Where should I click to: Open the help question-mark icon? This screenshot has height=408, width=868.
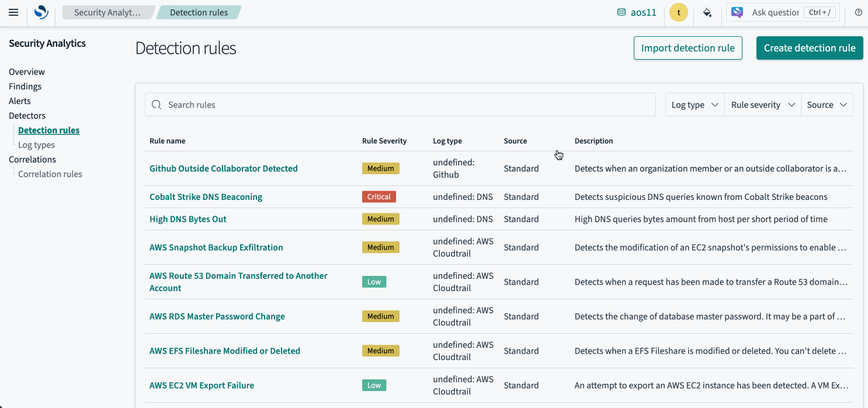[858, 12]
